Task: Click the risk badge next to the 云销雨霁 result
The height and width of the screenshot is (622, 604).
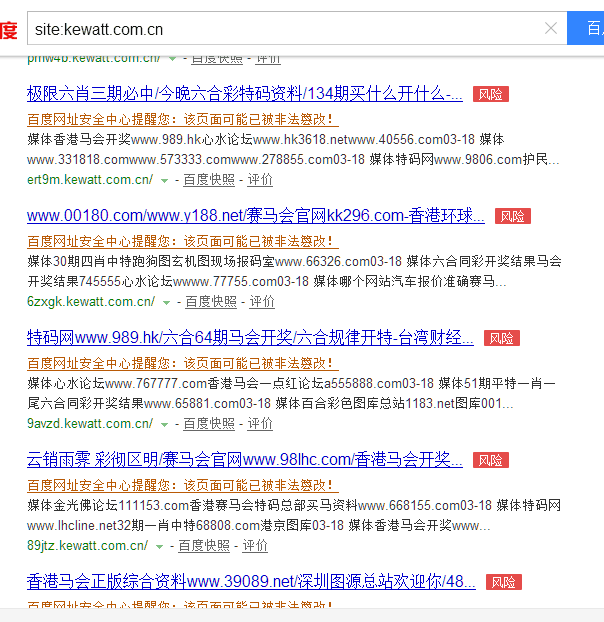Action: [490, 460]
